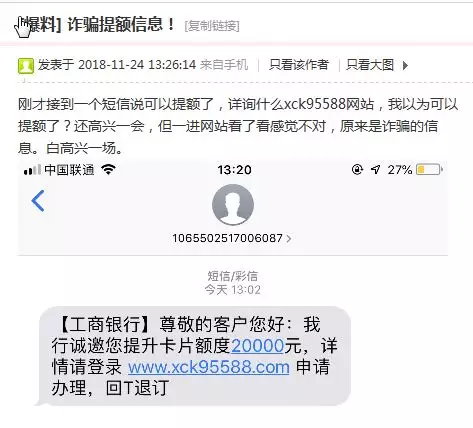The width and height of the screenshot is (473, 428).
Task: Click the underlined 20000 amount
Action: tap(257, 346)
